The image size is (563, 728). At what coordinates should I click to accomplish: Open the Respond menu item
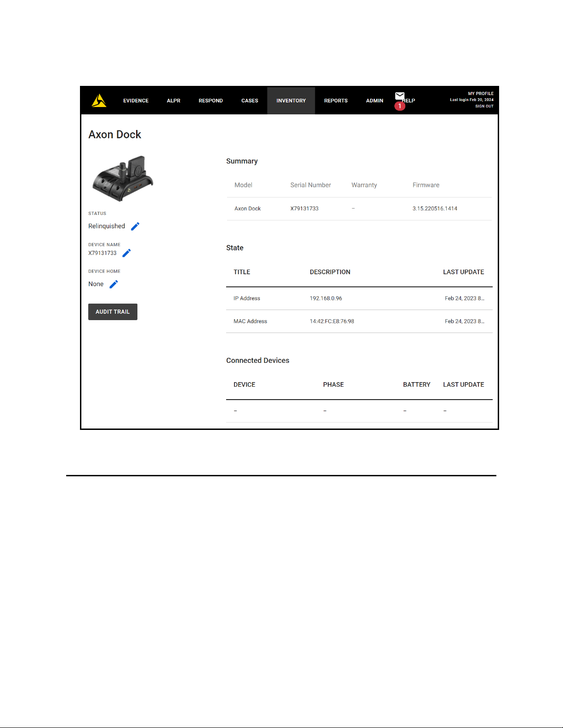[x=210, y=101]
